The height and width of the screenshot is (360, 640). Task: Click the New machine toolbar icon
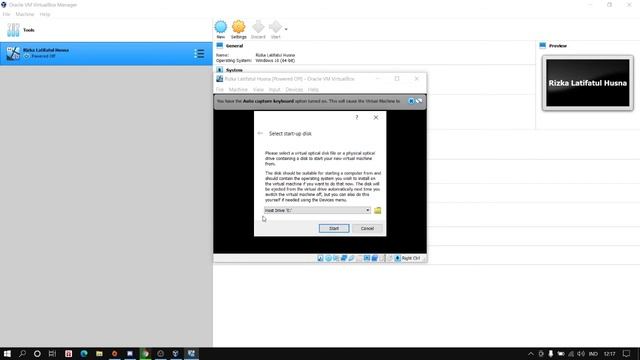point(221,30)
